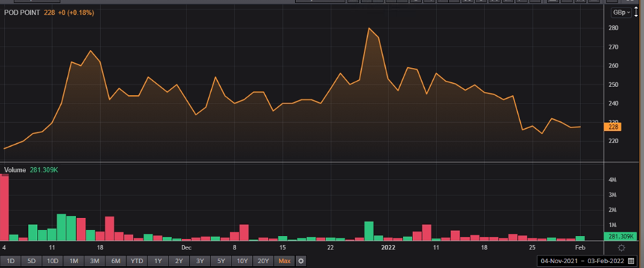Select the 1M time range button
Screen dimensions: 644x268
[x=73, y=261]
